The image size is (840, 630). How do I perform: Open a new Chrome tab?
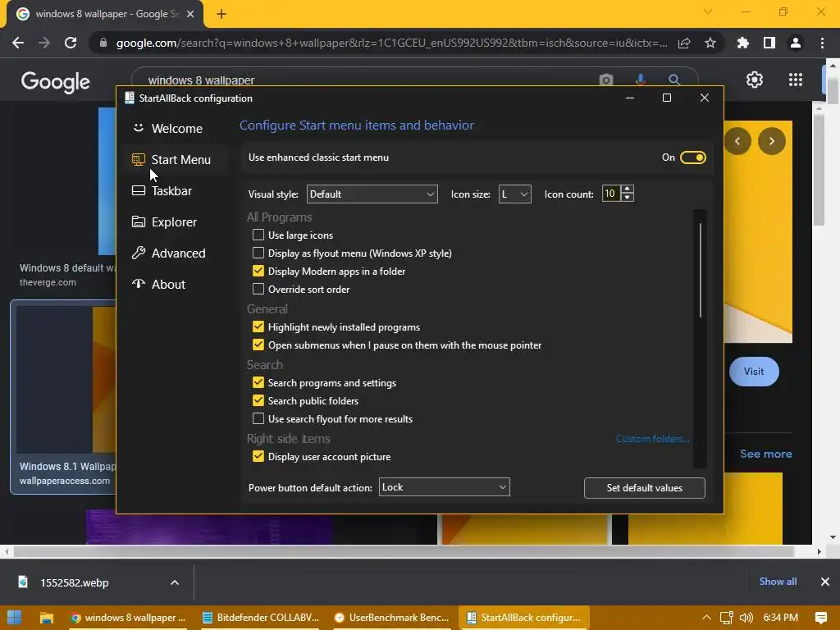point(221,14)
